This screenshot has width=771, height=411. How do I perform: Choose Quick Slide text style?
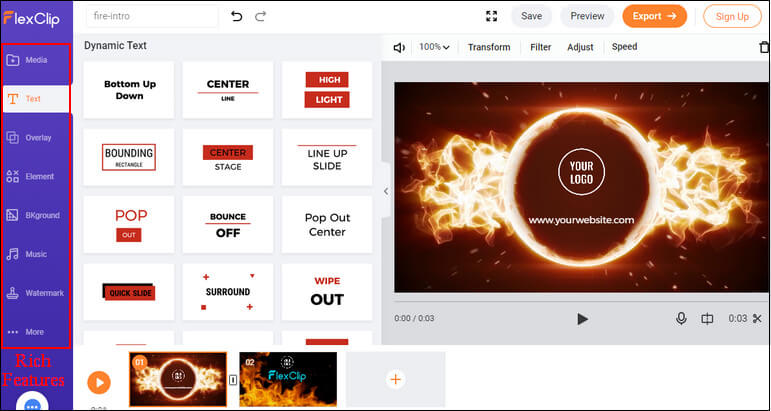129,292
